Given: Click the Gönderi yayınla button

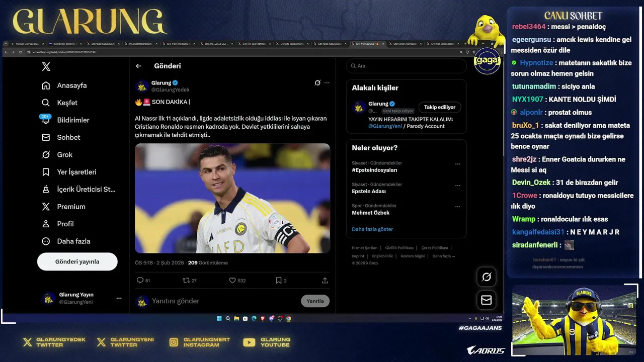Looking at the screenshot, I should (x=77, y=261).
